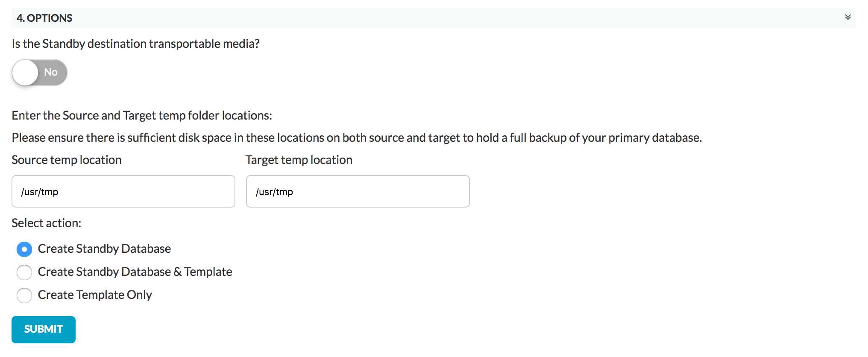Click the white knob of the No toggle
The image size is (868, 357).
(x=25, y=72)
